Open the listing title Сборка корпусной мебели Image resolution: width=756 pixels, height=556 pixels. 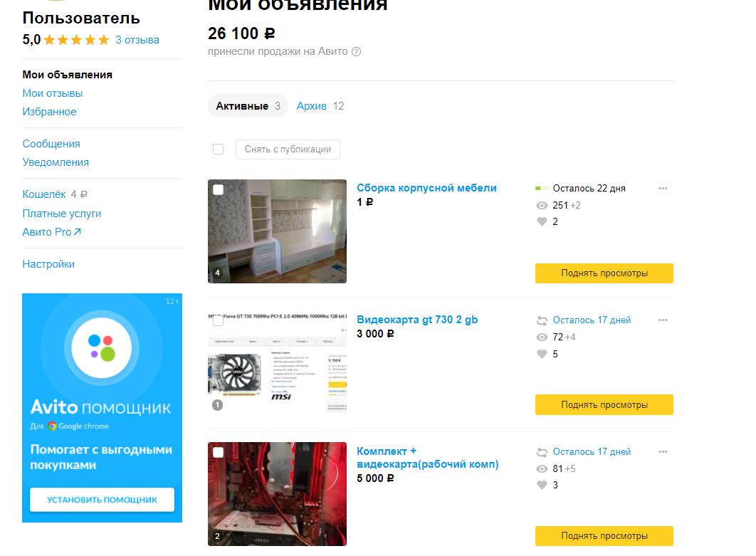(x=426, y=188)
